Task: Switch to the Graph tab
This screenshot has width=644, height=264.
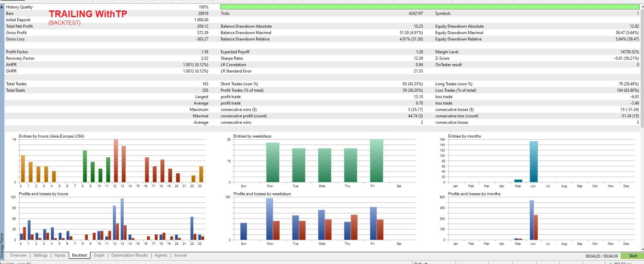Action: pyautogui.click(x=99, y=255)
